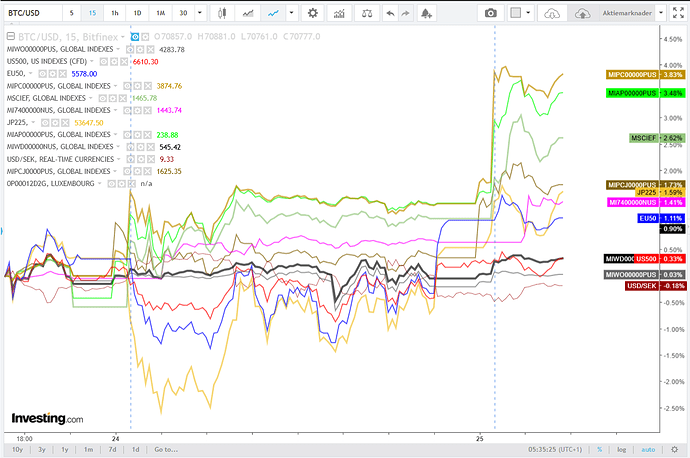Open format settings for BTC/USD series
This screenshot has height=458, width=690.
pyautogui.click(x=145, y=37)
